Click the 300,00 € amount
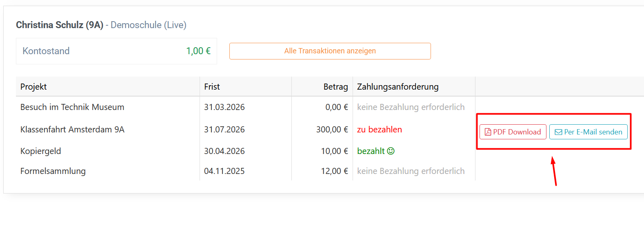 332,130
